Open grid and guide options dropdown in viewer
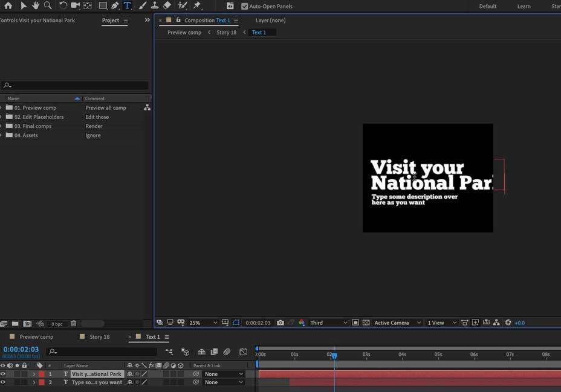This screenshot has height=392, width=561. pyautogui.click(x=225, y=323)
